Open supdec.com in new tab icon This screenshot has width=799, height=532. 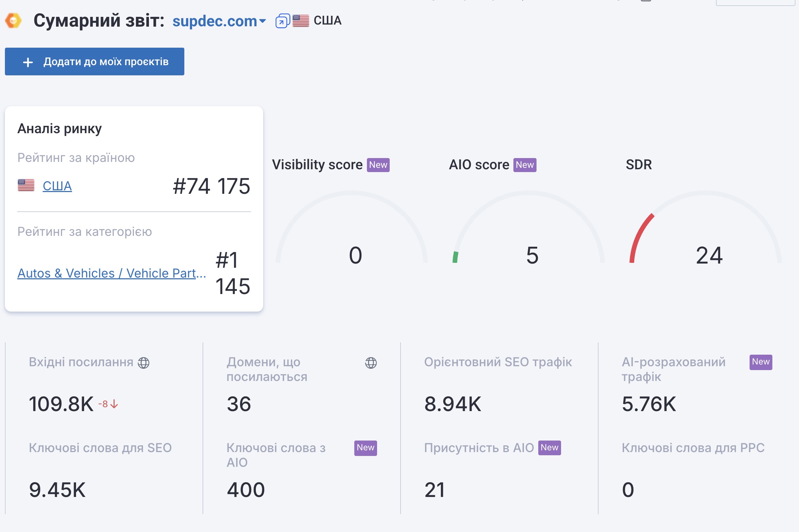[x=282, y=21]
